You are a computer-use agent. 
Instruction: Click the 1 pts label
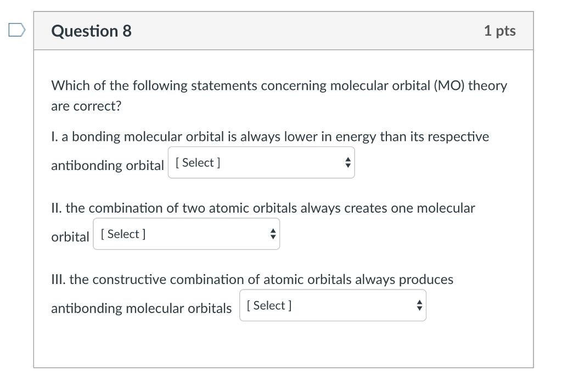click(x=499, y=31)
